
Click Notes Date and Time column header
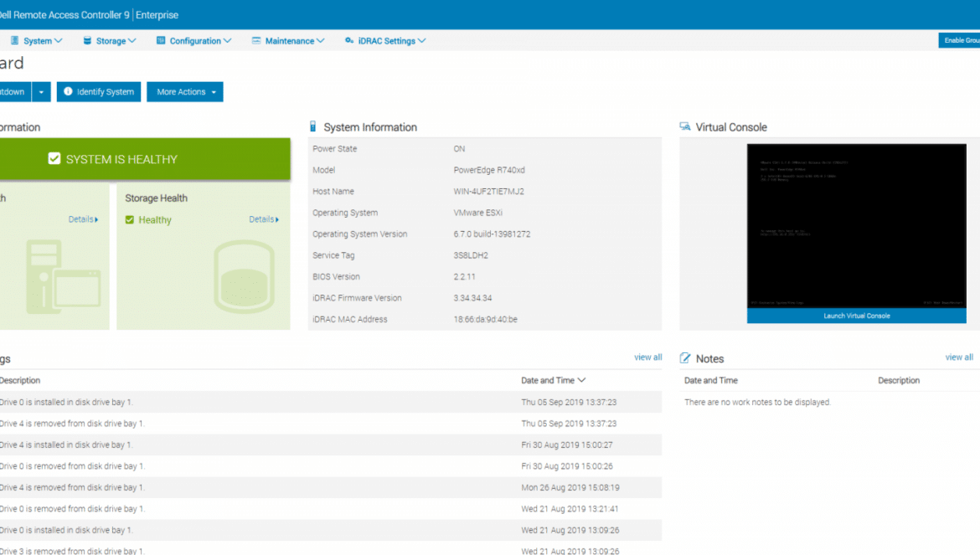(710, 380)
